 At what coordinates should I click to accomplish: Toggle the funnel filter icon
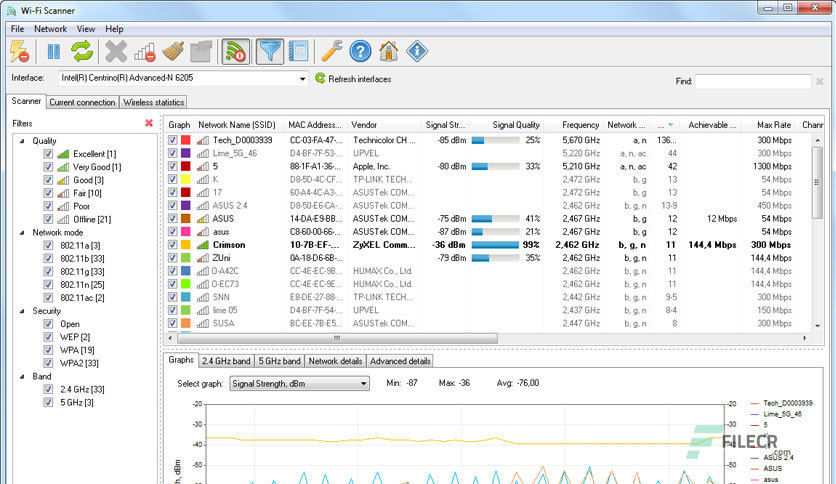point(270,52)
